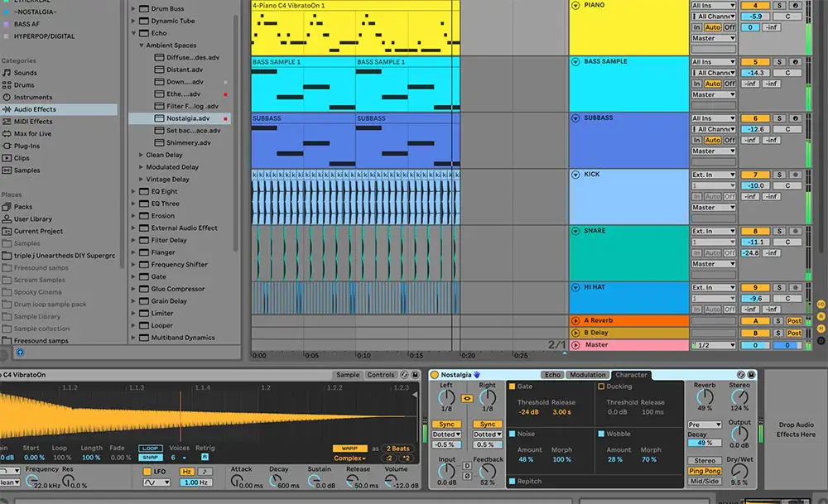
Task: Enable the Ducking checkbox
Action: point(601,386)
